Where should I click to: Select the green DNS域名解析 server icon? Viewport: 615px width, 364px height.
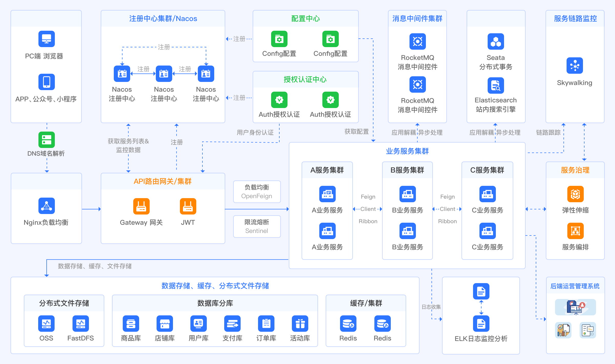[46, 140]
